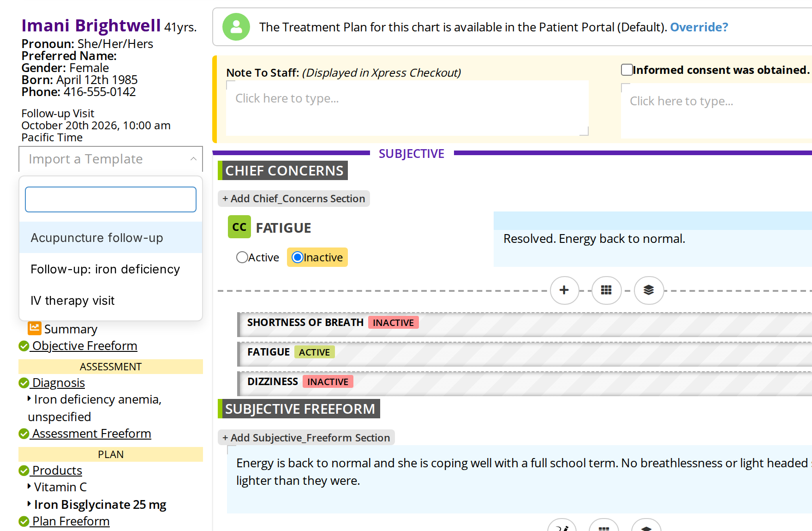The image size is (812, 531).
Task: Click the Override? link
Action: pyautogui.click(x=699, y=27)
